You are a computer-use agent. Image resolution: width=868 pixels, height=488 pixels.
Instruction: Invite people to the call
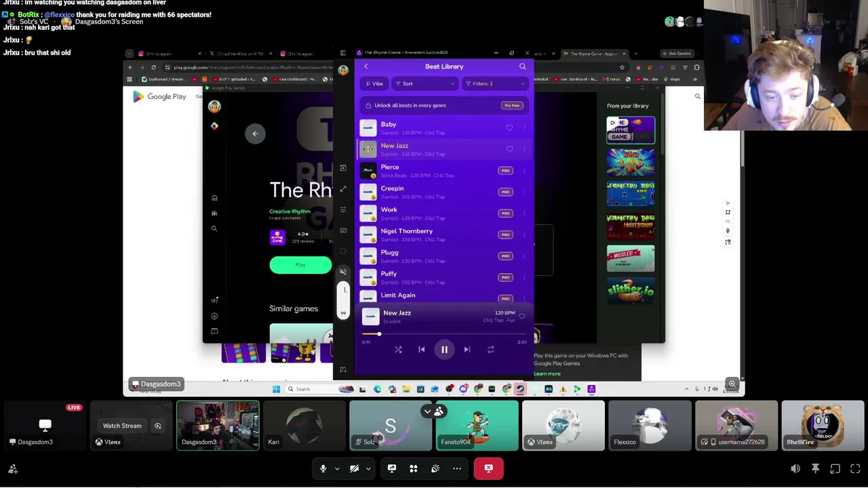coord(13,468)
